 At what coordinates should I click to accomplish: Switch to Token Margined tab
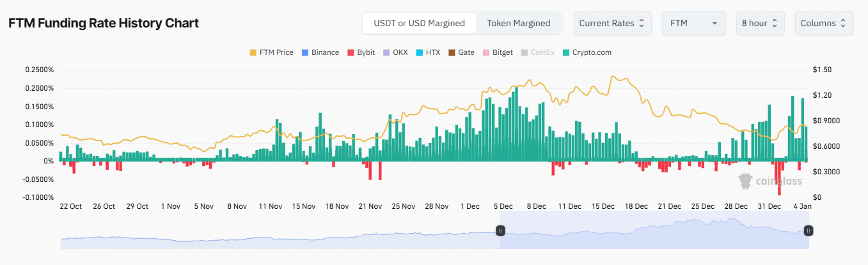[x=518, y=23]
